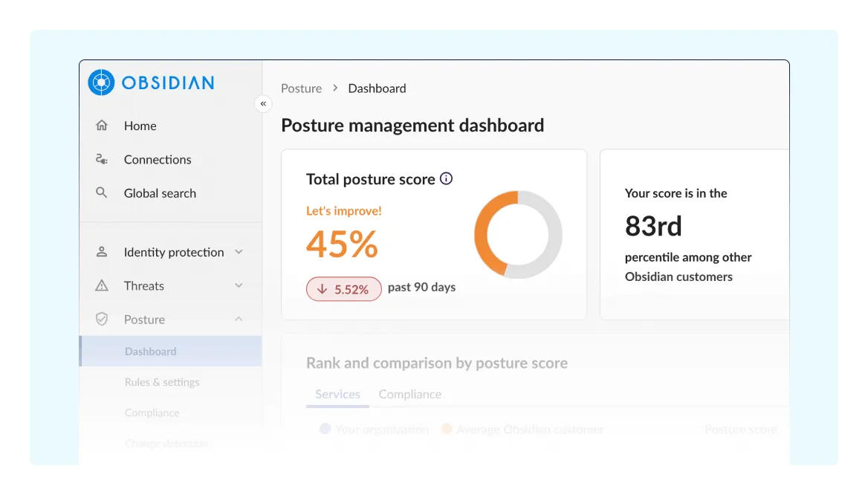Click the Home house icon
The height and width of the screenshot is (495, 868).
pos(102,126)
